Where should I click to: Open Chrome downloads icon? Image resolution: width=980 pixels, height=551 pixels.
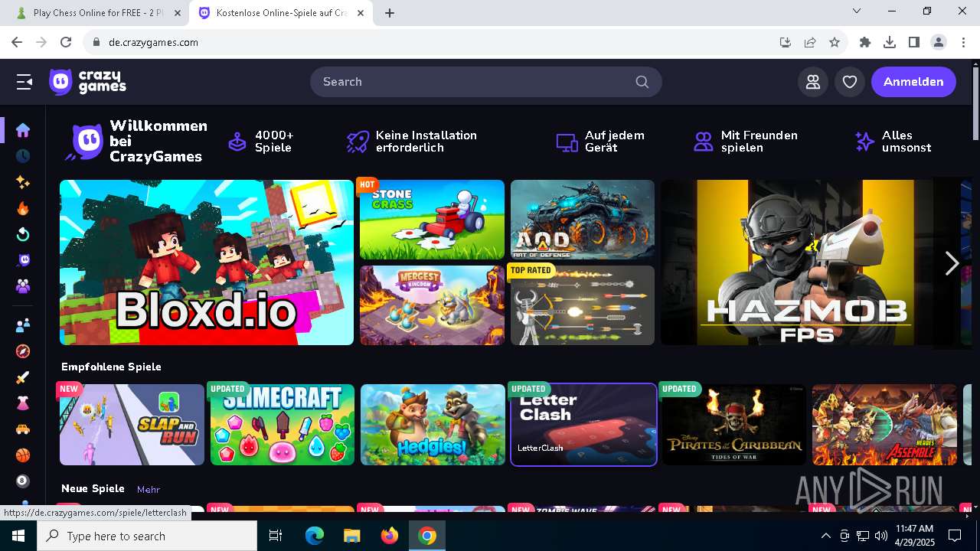(x=890, y=42)
